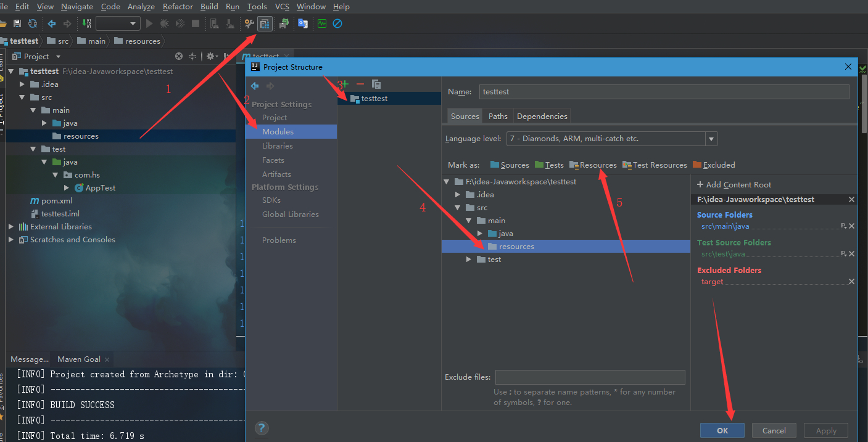Expand java folder in dialog tree

point(480,234)
